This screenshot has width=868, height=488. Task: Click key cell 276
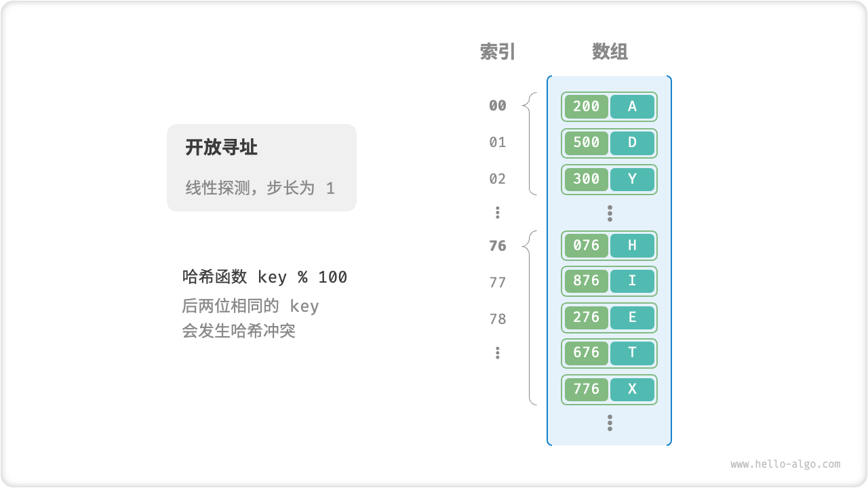click(x=587, y=317)
